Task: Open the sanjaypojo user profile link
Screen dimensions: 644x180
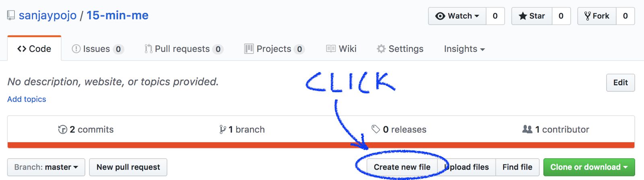Action: click(47, 15)
